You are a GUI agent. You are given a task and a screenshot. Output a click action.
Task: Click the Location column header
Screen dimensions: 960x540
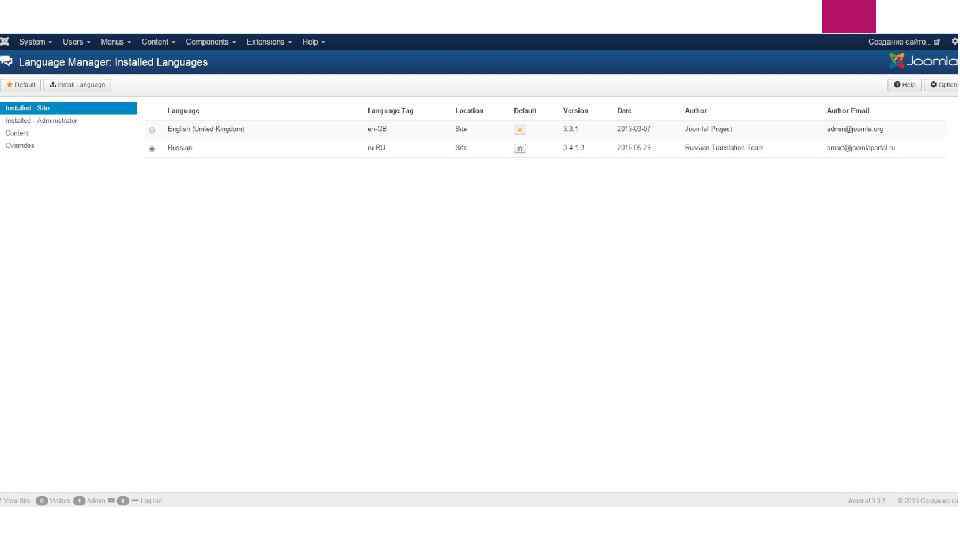coord(469,111)
